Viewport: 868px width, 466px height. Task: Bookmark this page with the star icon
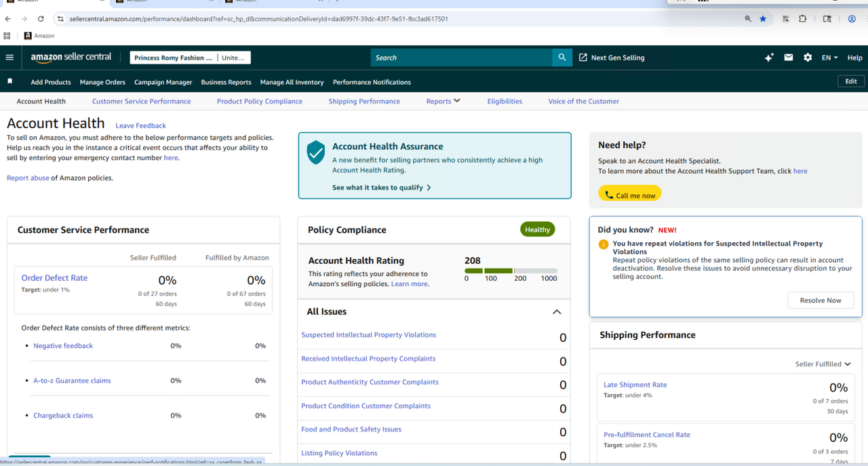click(x=763, y=19)
